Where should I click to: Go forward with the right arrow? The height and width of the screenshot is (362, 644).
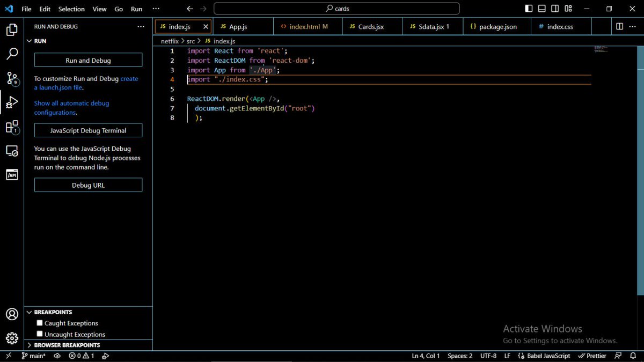tap(203, 9)
